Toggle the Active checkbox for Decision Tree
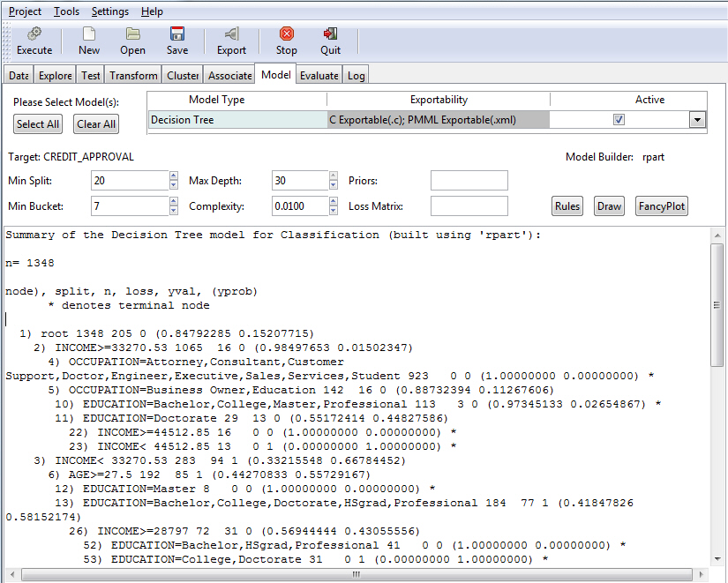This screenshot has height=583, width=728. coord(619,120)
